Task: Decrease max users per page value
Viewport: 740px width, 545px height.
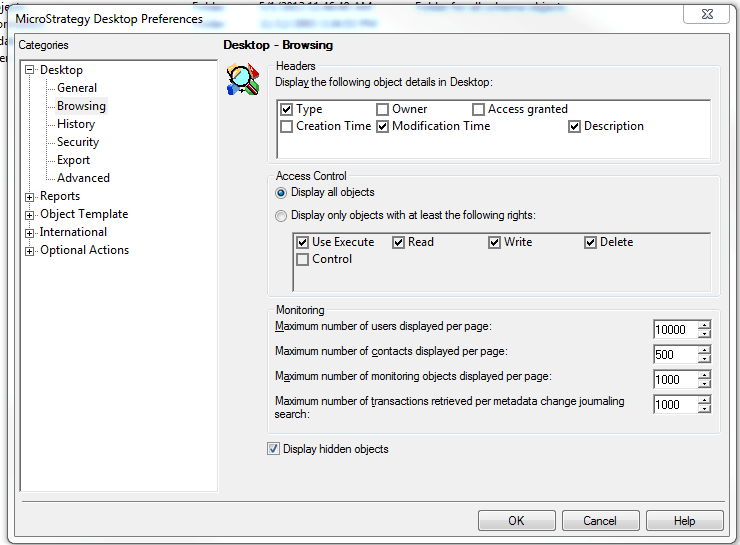Action: click(x=704, y=334)
